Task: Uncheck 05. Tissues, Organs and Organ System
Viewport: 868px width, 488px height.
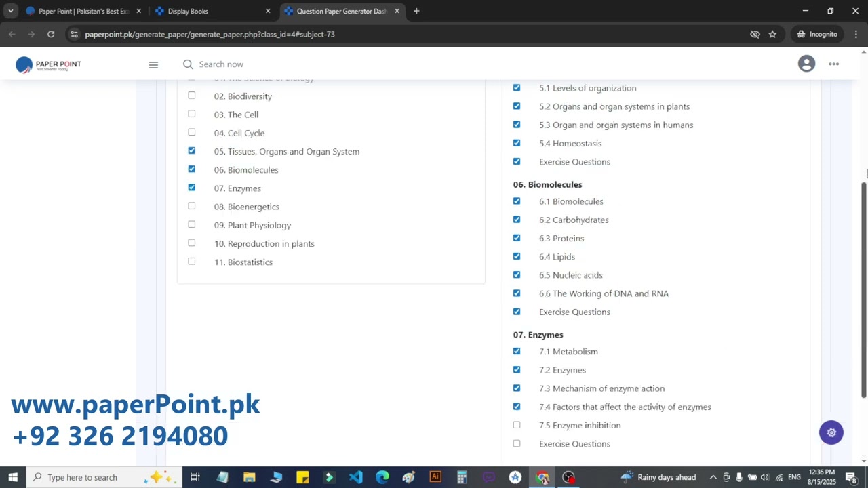Action: tap(192, 150)
